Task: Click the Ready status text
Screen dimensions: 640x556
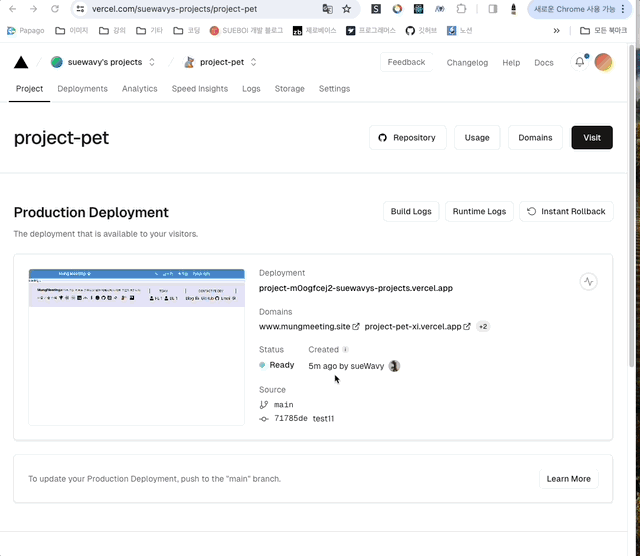Action: point(282,365)
